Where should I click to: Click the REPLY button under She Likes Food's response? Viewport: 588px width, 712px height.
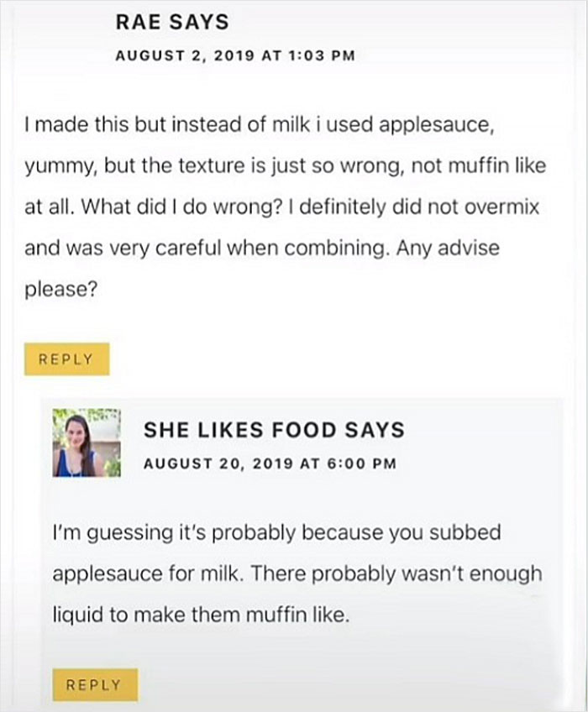[x=94, y=684]
